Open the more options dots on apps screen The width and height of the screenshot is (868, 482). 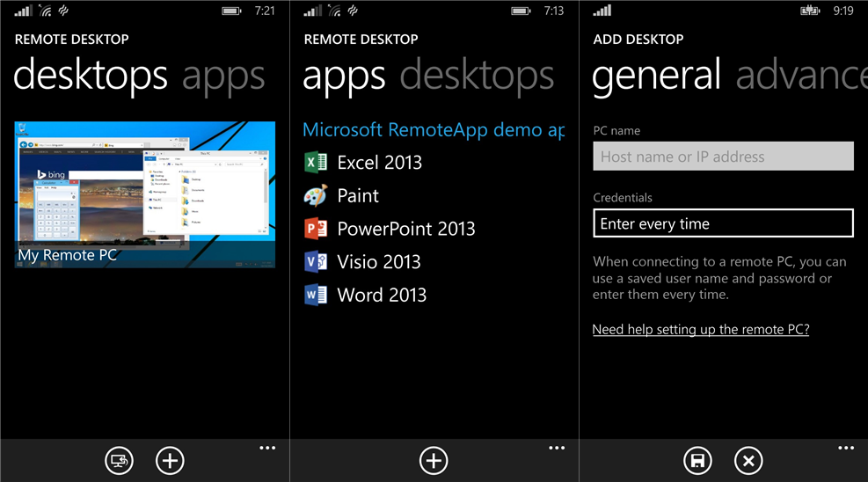click(557, 449)
